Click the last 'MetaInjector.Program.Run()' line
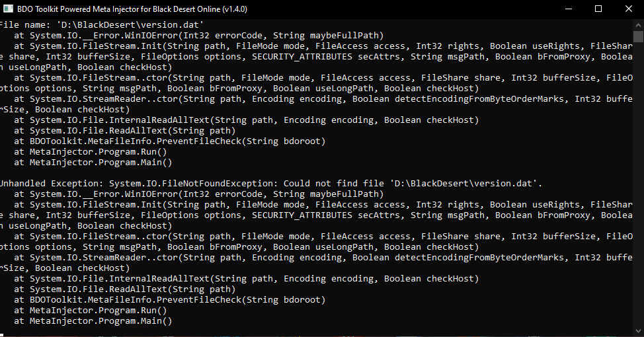This screenshot has height=337, width=644. click(x=98, y=310)
